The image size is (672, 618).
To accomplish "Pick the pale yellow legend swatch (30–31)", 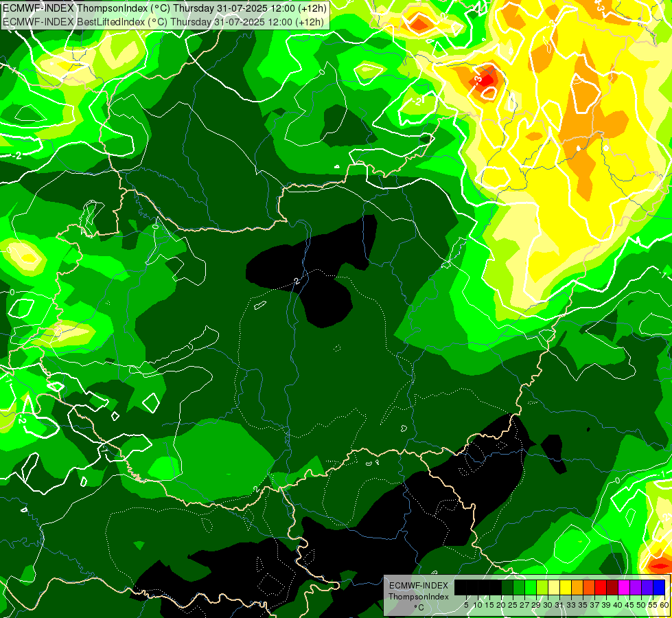I will (554, 587).
